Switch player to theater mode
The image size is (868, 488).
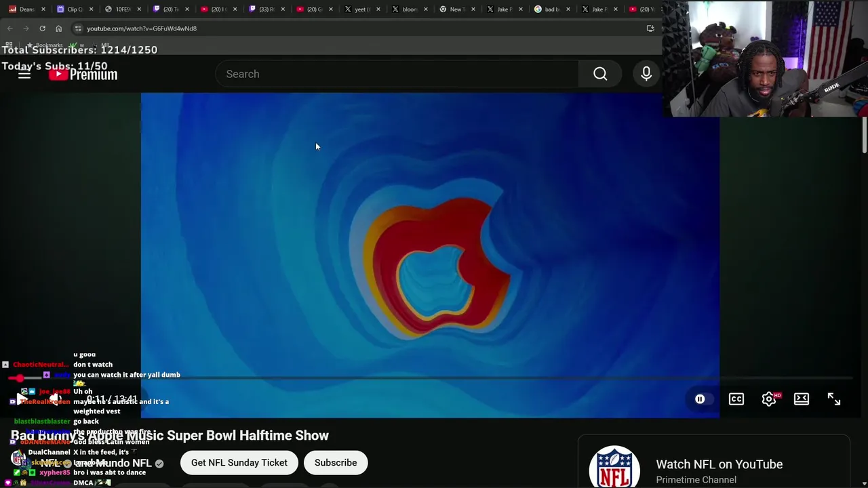[802, 399]
